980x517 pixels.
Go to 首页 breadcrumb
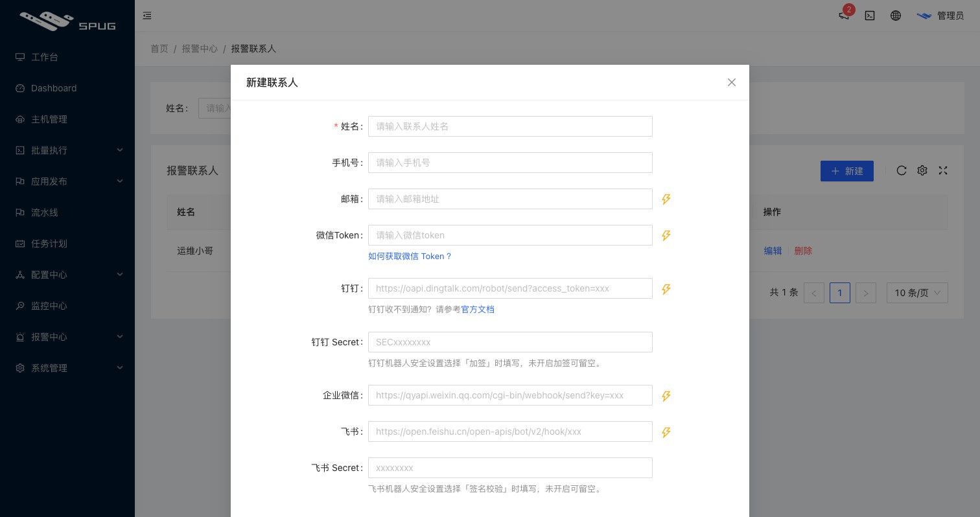[159, 49]
